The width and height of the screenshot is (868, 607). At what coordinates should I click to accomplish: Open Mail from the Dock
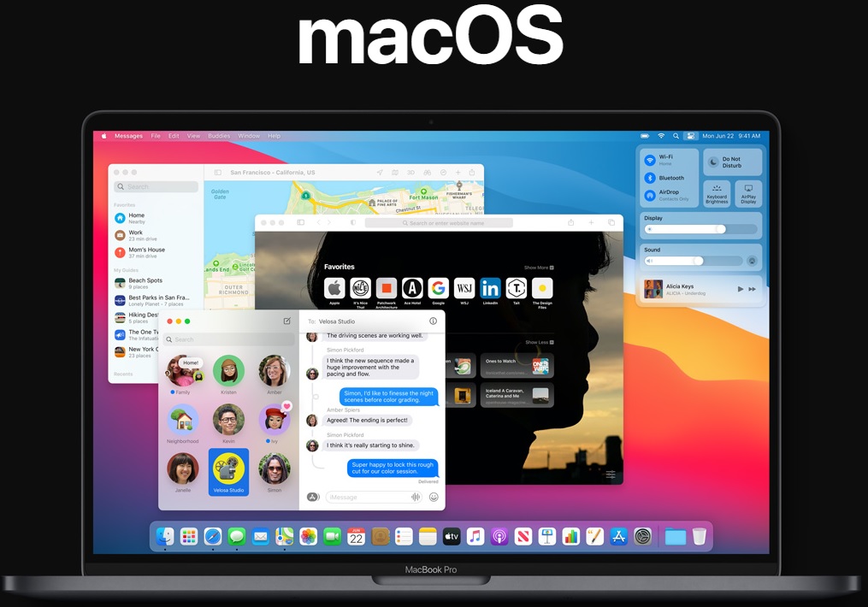[x=261, y=536]
